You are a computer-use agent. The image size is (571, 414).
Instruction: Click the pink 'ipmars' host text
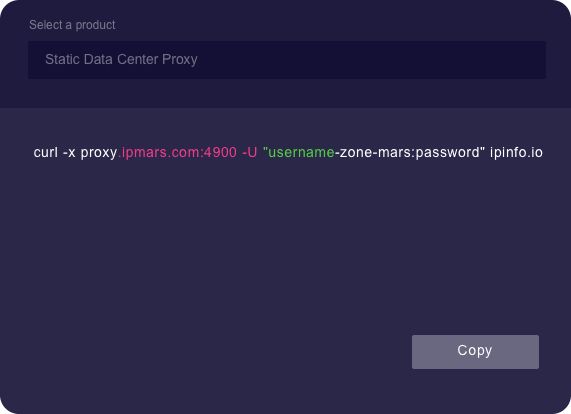pos(144,153)
